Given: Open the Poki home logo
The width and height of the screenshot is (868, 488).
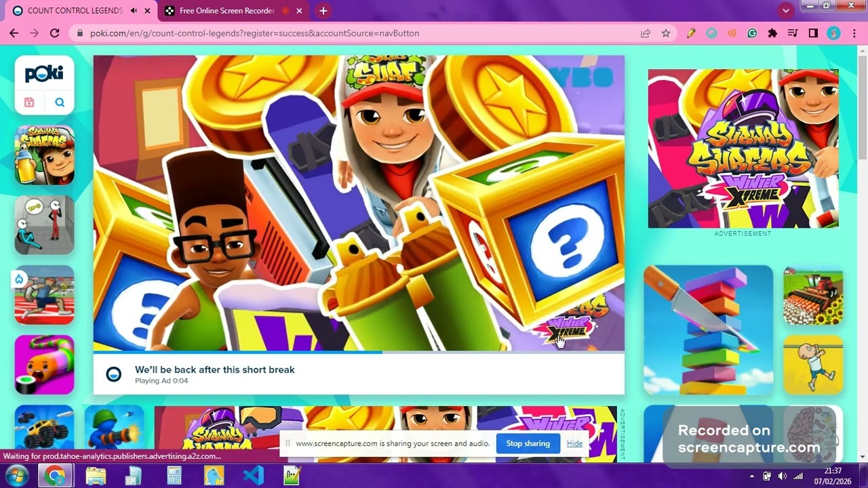Looking at the screenshot, I should coord(44,73).
